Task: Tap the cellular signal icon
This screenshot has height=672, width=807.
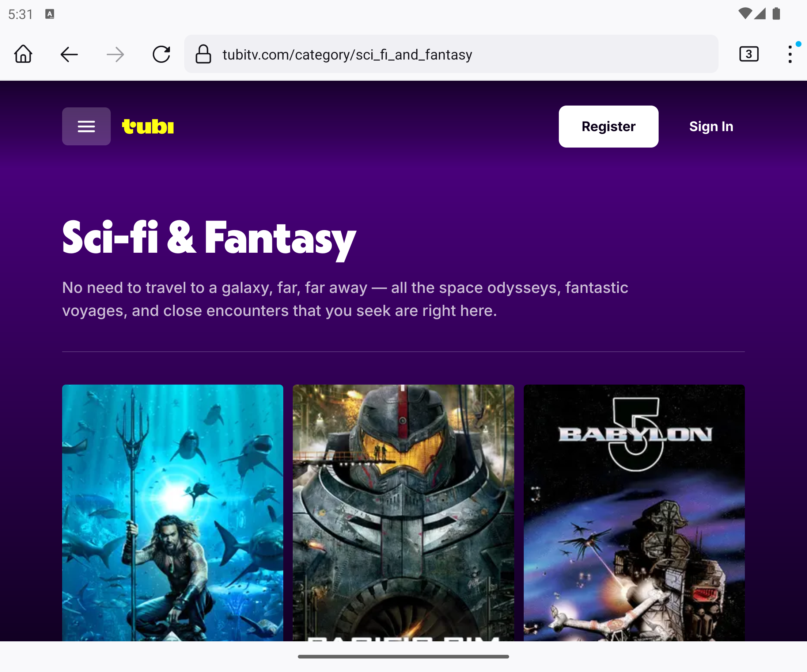Action: tap(760, 14)
